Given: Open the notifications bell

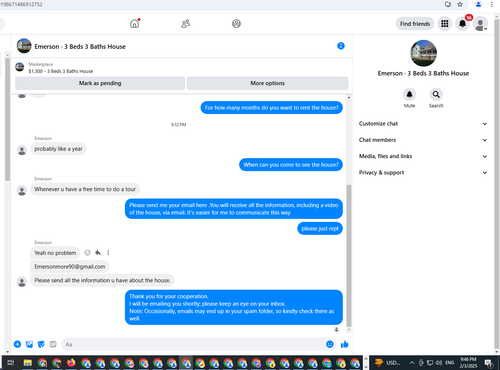Looking at the screenshot, I should tap(462, 24).
